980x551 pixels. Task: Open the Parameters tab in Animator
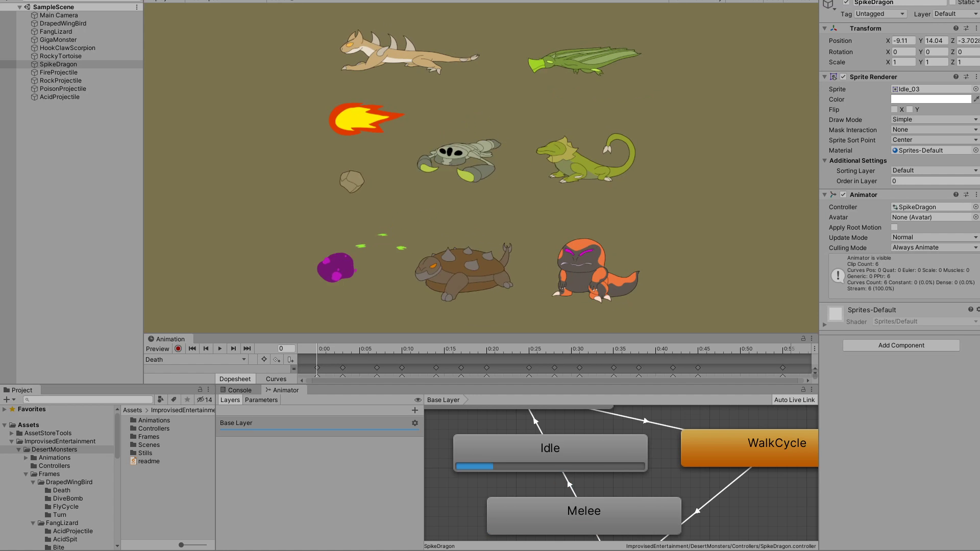(261, 400)
